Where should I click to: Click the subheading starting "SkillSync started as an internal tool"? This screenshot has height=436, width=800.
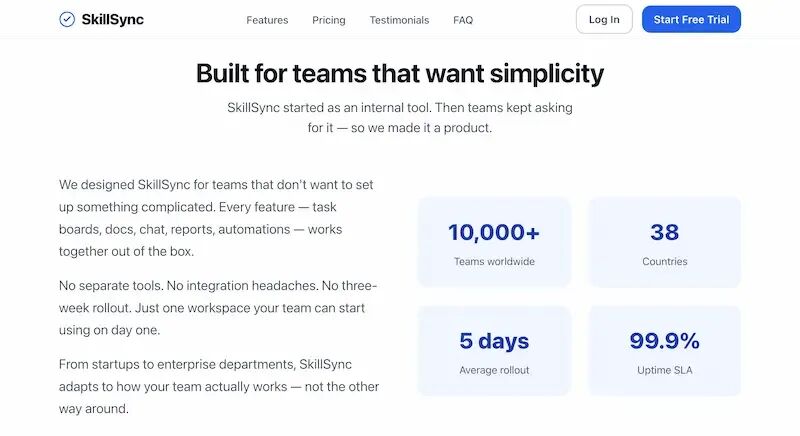click(x=400, y=117)
